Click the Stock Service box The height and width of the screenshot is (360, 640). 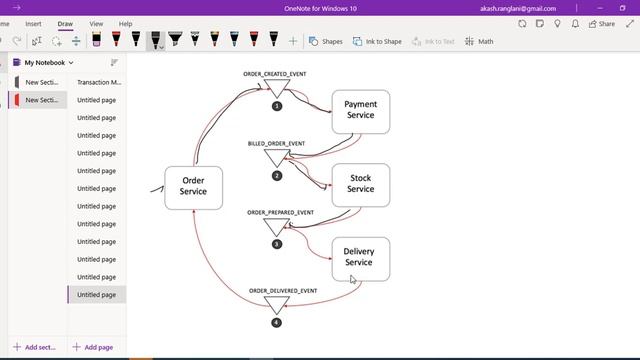click(x=361, y=185)
